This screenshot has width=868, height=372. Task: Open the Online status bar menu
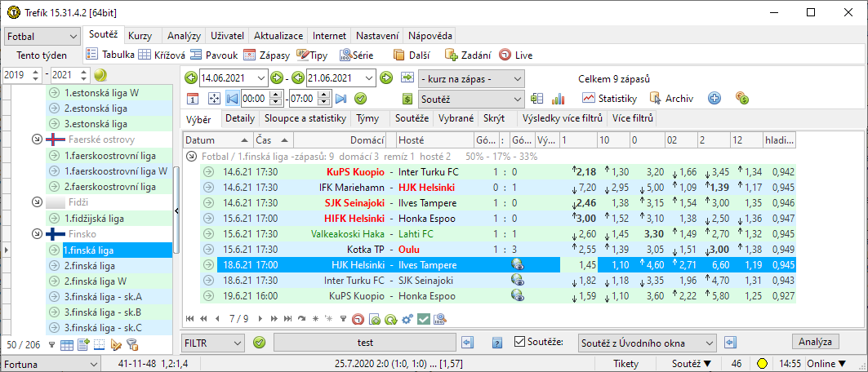pyautogui.click(x=827, y=364)
